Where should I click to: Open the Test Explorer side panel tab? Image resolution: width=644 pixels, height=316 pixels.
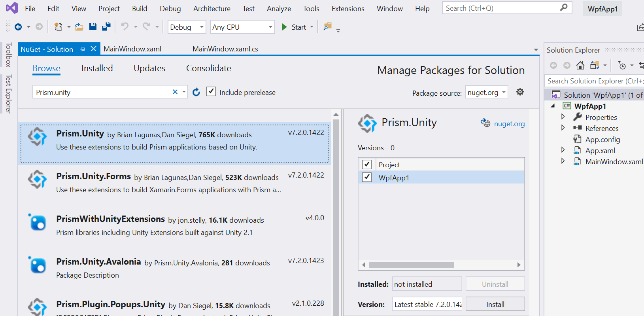pos(8,94)
